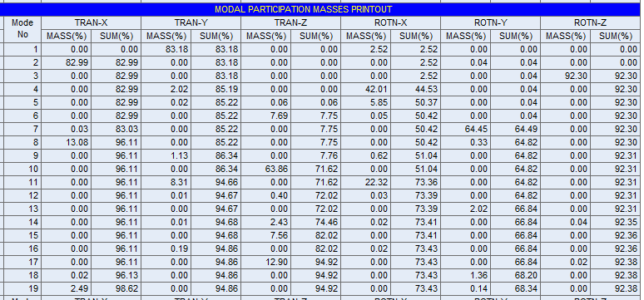644x300 pixels.
Task: Click the TRAN-X column group header
Action: click(x=92, y=23)
